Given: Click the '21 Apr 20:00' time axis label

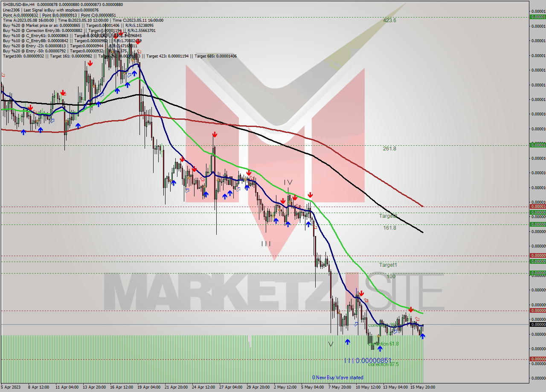Looking at the screenshot, I should pos(176,387).
